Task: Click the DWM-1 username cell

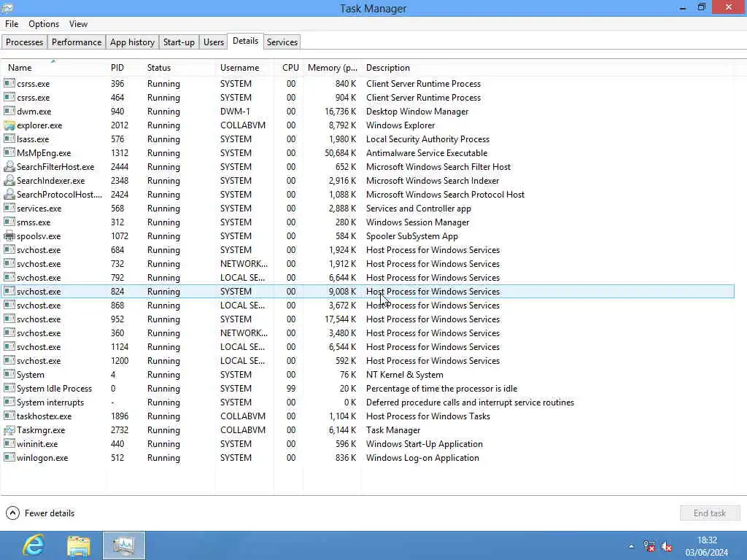Action: coord(235,111)
